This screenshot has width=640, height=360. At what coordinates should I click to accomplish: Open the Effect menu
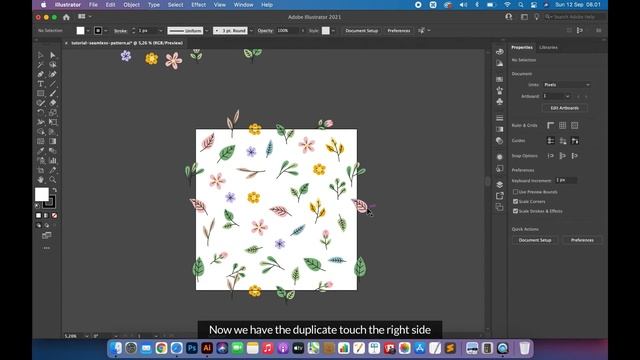point(198,5)
